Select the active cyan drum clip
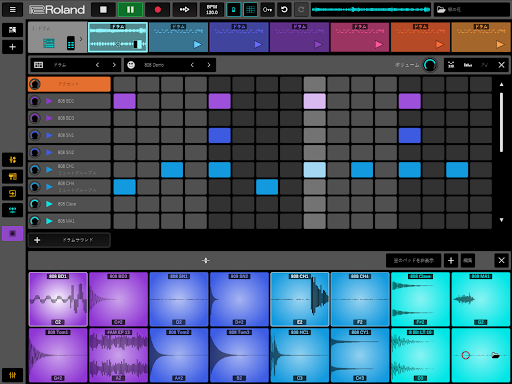Viewport: 512px width, 384px height. coord(118,37)
